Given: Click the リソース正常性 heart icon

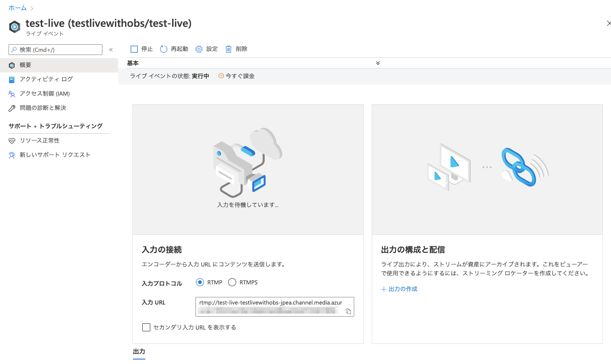Looking at the screenshot, I should pos(12,141).
